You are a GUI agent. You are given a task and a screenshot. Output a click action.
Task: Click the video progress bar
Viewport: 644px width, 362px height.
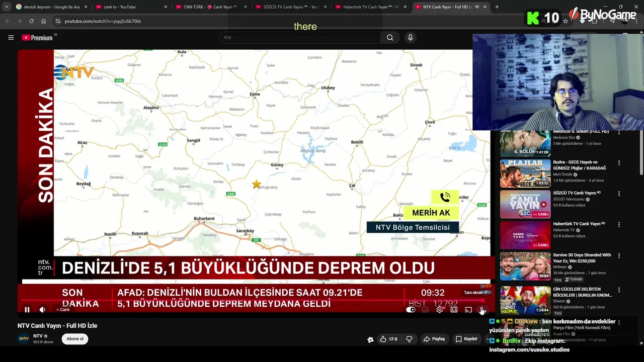[252, 301]
